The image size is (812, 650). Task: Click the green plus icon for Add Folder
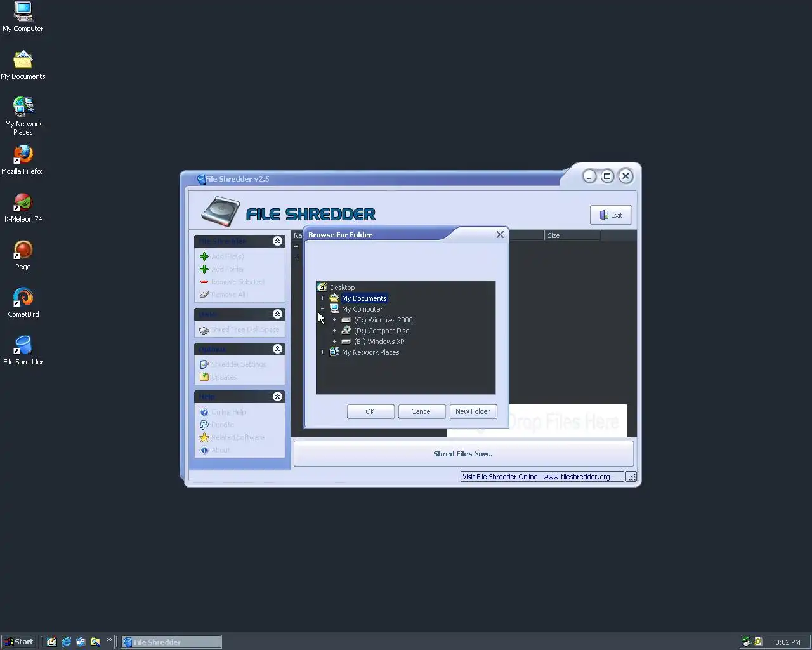pos(204,269)
